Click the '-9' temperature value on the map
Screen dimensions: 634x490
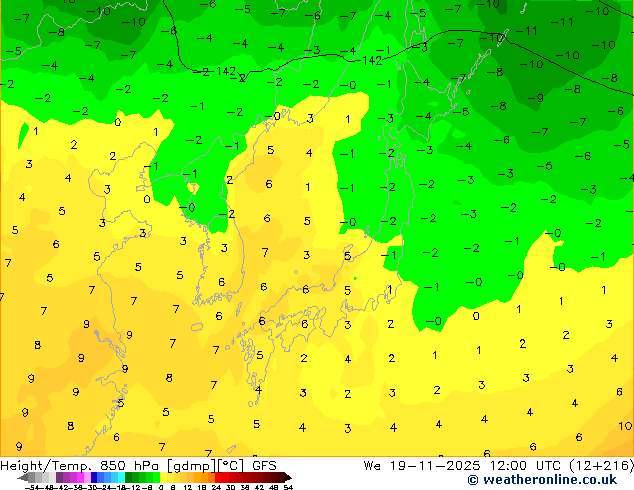pos(535,98)
